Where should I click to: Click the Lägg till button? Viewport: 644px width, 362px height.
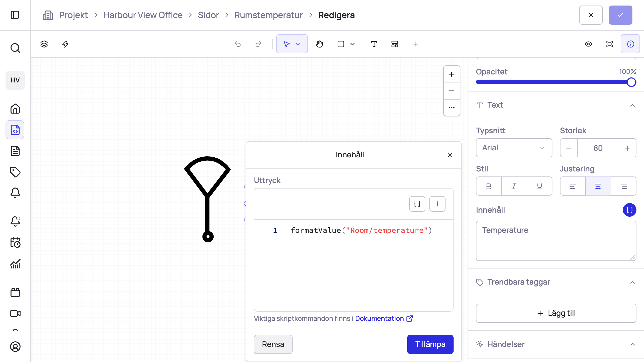point(556,313)
